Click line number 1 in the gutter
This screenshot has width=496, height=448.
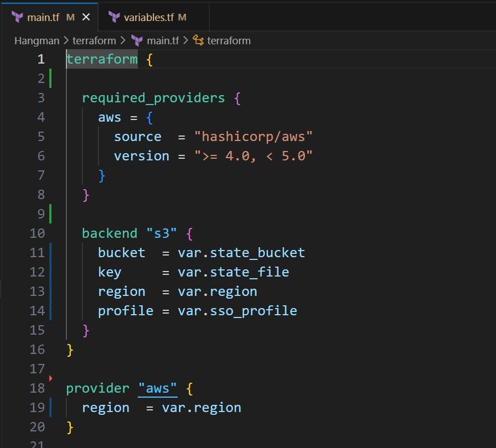click(41, 59)
